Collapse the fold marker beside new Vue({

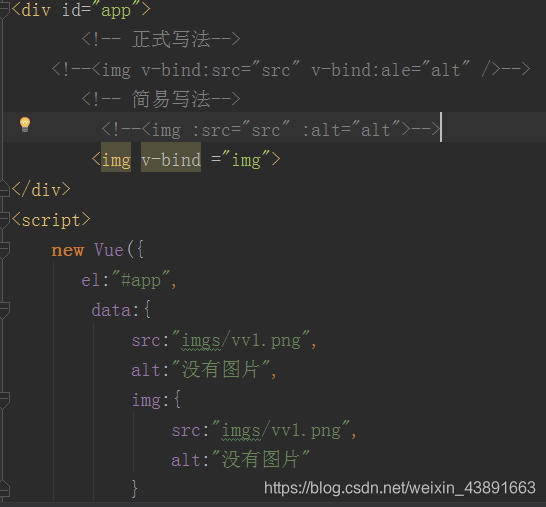4,250
